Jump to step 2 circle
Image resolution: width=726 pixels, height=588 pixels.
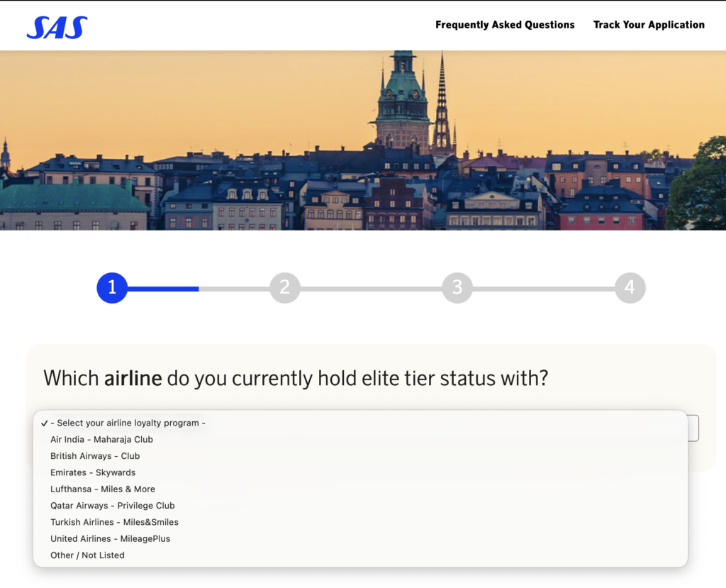coord(285,288)
